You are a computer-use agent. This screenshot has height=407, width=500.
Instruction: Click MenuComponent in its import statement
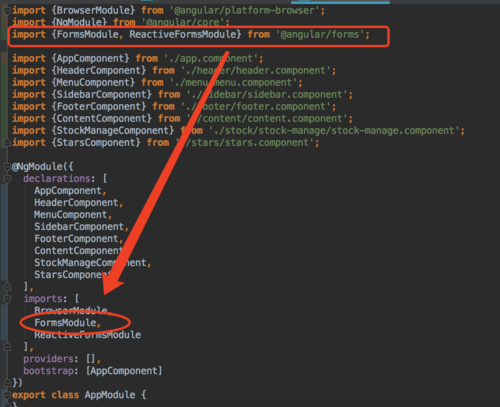93,82
